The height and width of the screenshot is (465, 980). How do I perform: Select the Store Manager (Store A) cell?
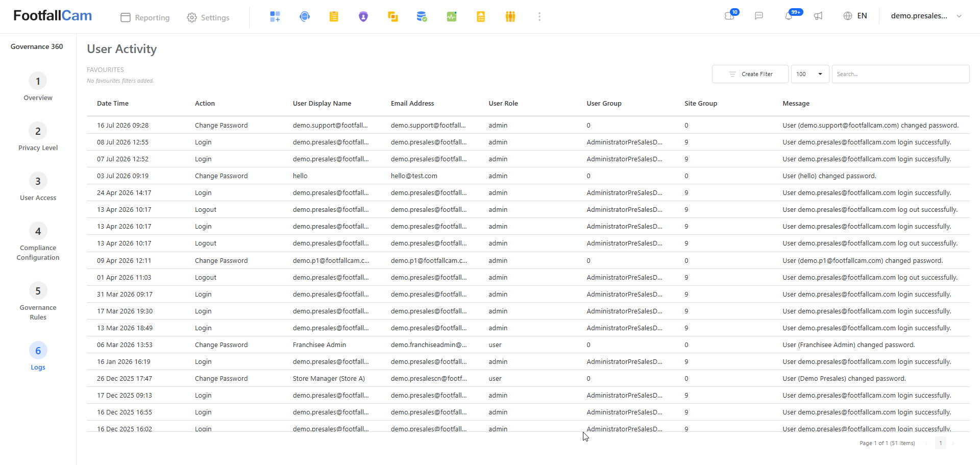coord(329,378)
